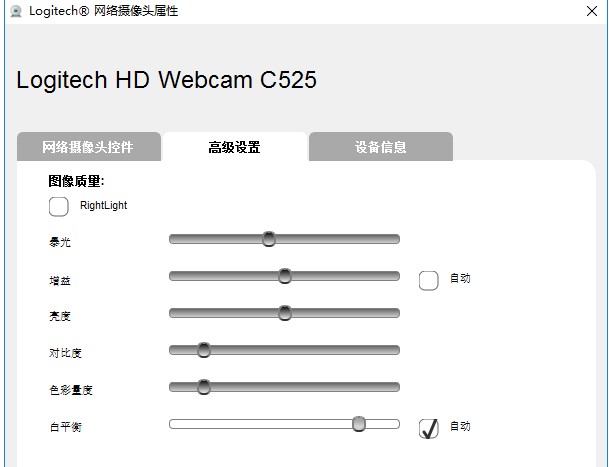Select the 亮度 slider thumb
The width and height of the screenshot is (609, 467).
coord(284,313)
